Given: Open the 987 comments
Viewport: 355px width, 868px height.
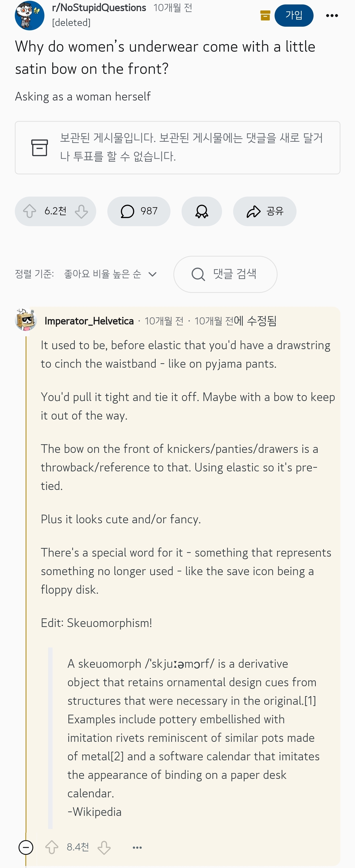Looking at the screenshot, I should tap(139, 212).
